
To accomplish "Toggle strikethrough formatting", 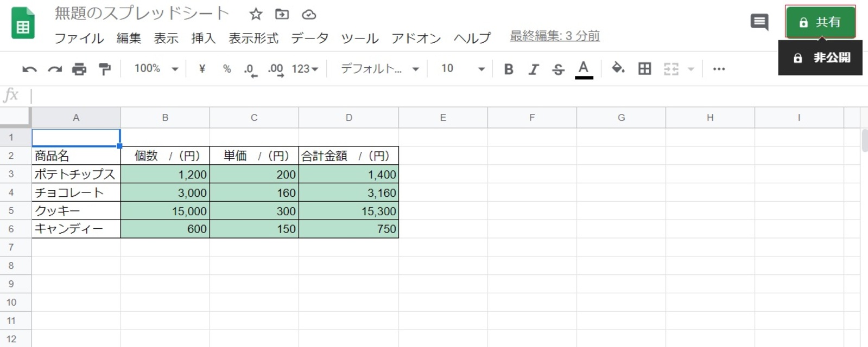I will point(558,69).
